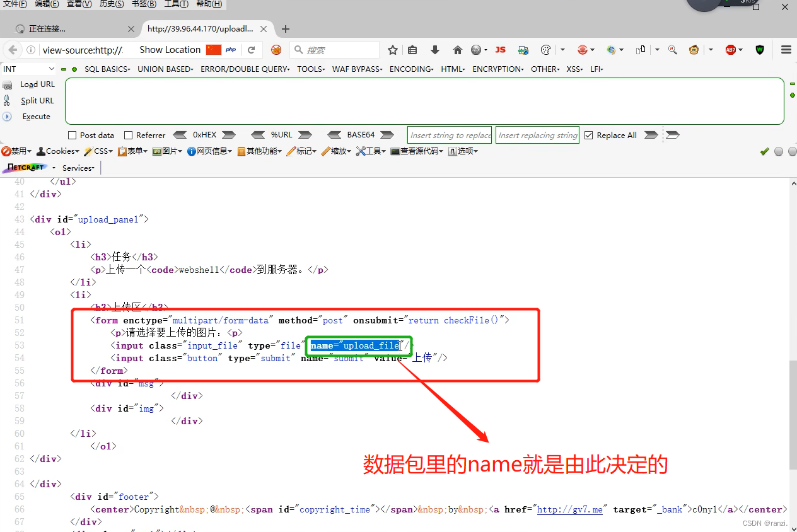Click the right arrow after %URL
Viewport: 797px width, 532px height.
(305, 135)
